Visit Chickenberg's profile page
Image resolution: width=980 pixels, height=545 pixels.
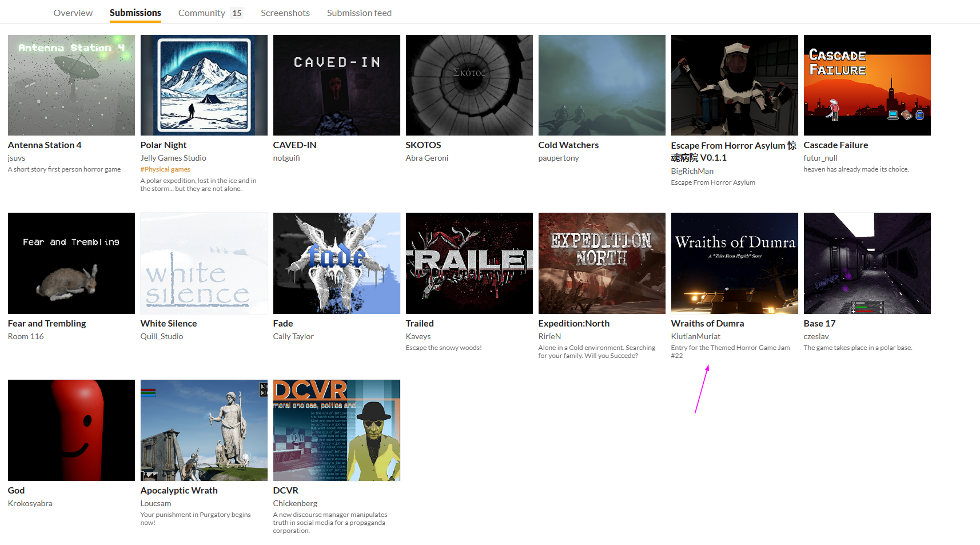[295, 503]
